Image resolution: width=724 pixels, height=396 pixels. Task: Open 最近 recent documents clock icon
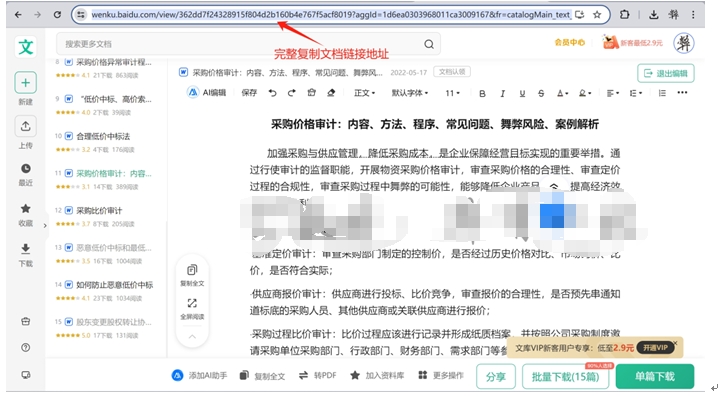[x=25, y=168]
